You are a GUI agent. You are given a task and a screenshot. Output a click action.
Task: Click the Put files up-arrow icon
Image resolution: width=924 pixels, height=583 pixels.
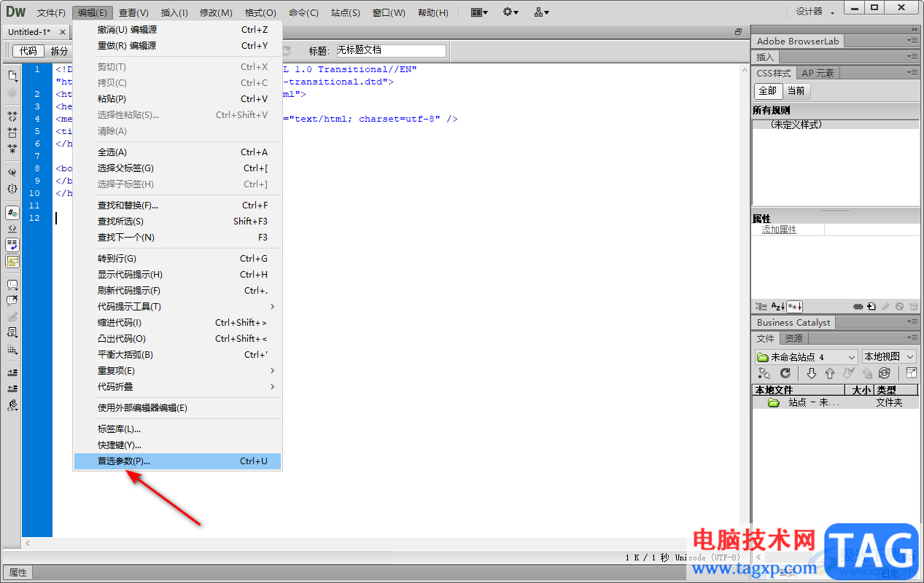829,373
